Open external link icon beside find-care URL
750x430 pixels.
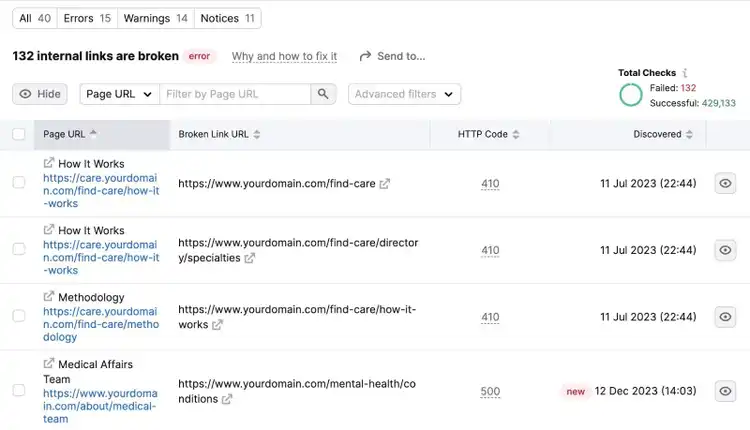[385, 184]
